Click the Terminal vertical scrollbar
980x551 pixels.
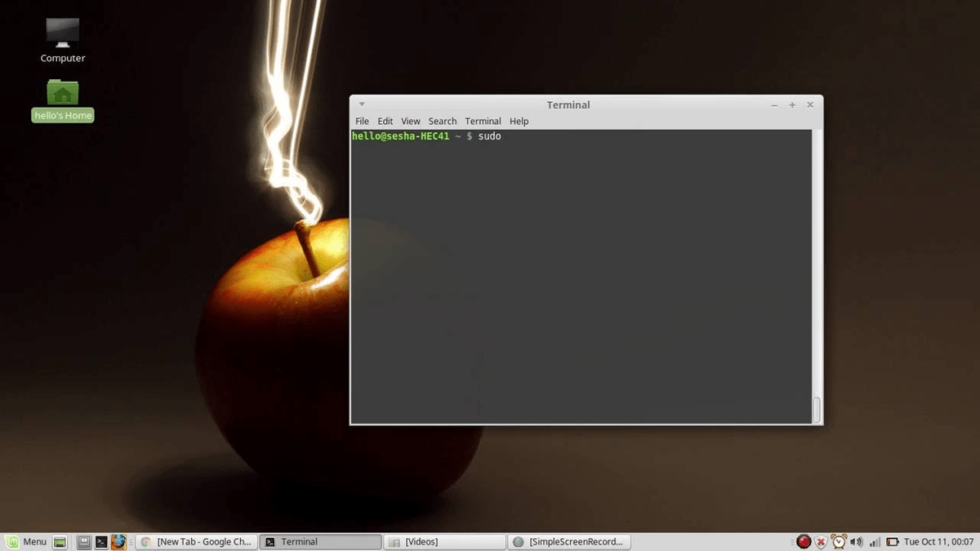[x=817, y=408]
